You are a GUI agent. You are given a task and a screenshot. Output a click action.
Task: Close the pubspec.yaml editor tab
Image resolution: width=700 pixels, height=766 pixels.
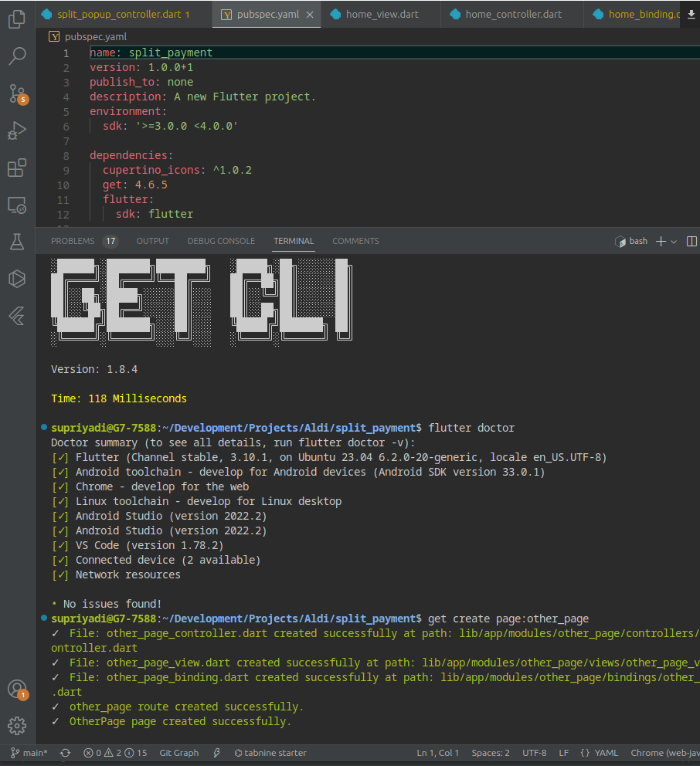coord(311,13)
